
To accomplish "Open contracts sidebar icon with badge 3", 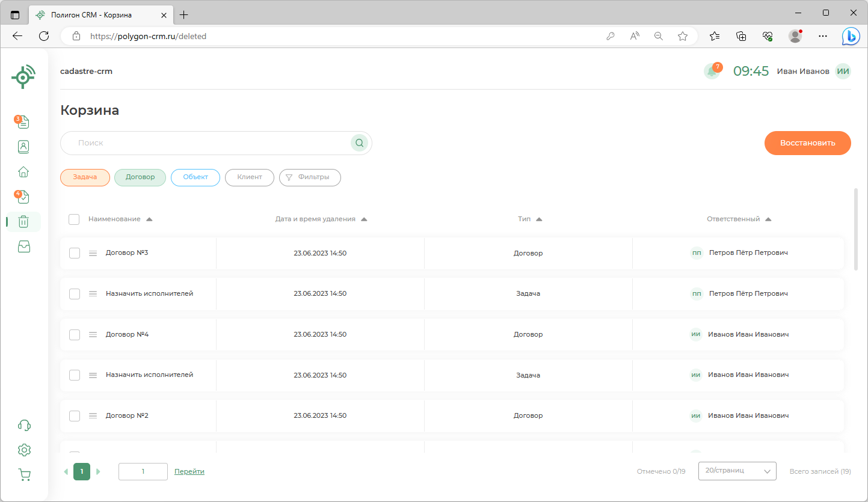I will [x=23, y=122].
